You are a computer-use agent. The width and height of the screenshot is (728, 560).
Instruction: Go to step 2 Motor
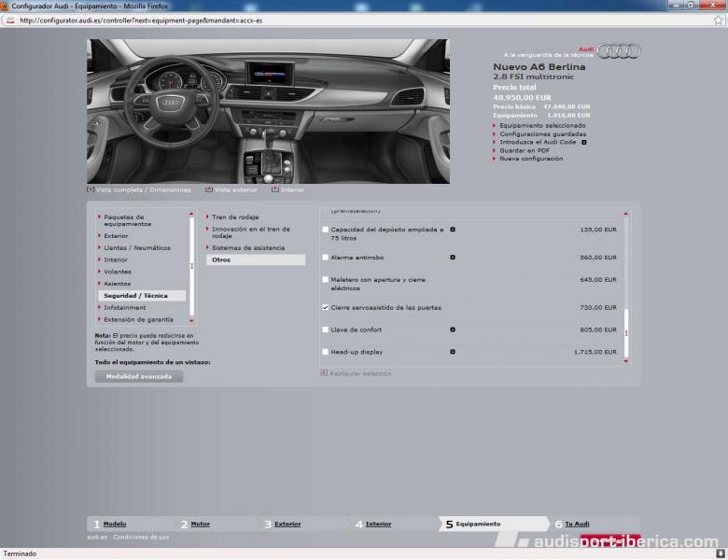(200, 524)
